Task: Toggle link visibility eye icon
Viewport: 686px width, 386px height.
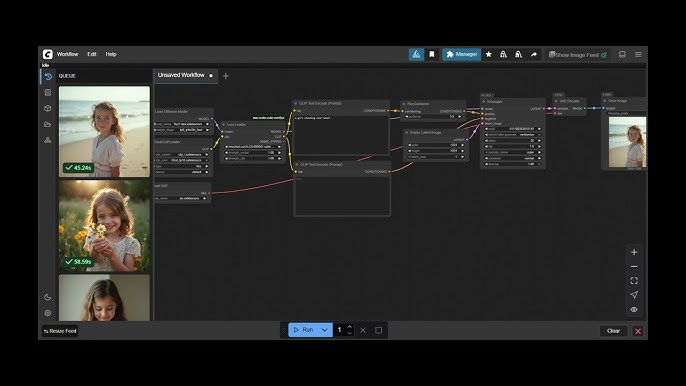Action: tap(634, 309)
